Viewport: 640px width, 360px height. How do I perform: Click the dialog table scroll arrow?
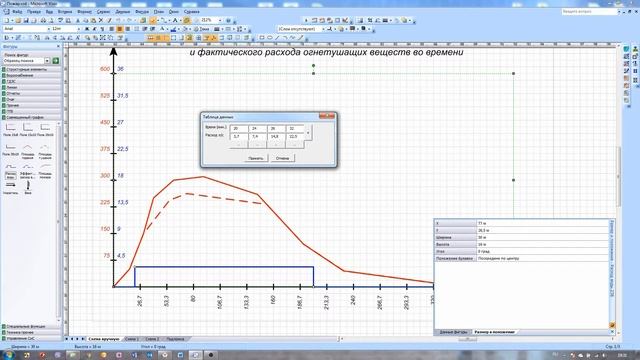[308, 132]
